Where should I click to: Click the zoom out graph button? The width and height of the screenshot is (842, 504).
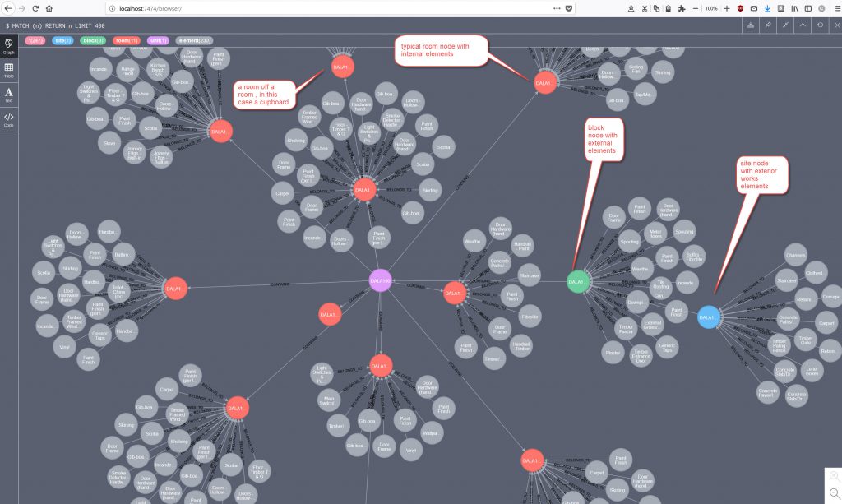[833, 492]
